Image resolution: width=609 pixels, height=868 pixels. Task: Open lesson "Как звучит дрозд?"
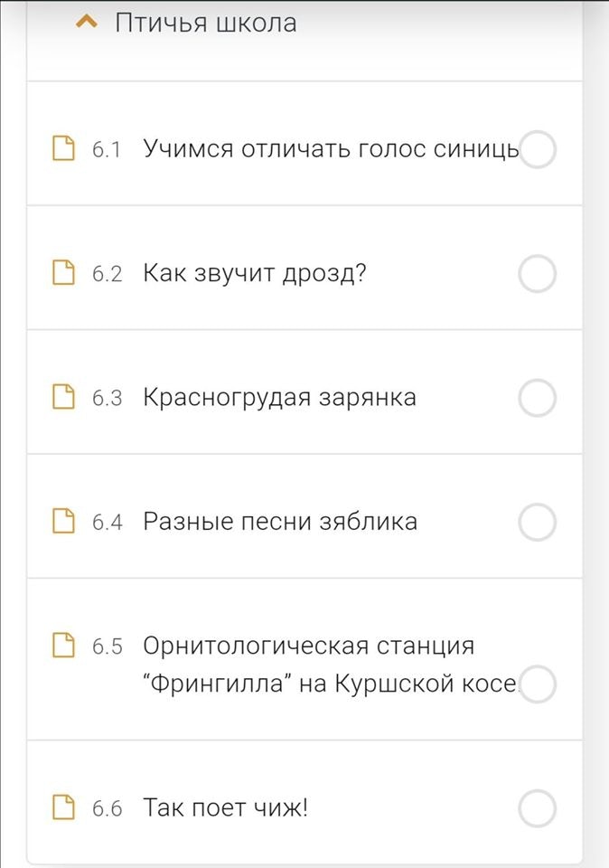point(255,273)
